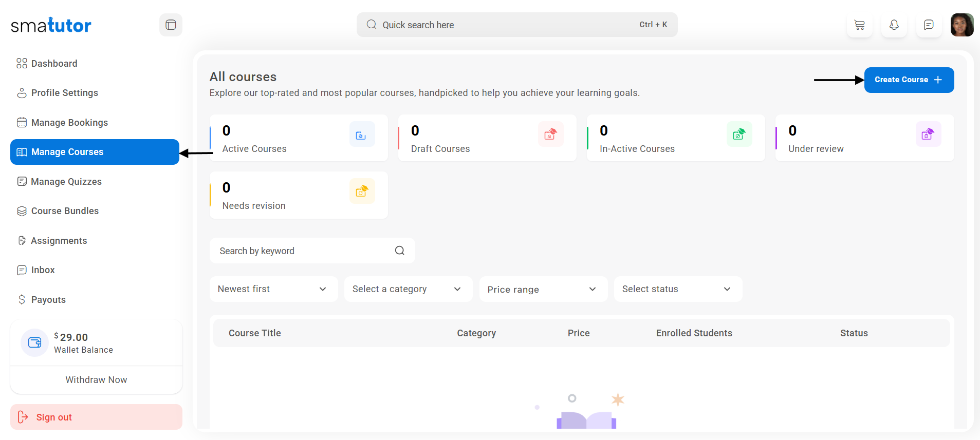980x440 pixels.
Task: Click Withdraw Now under wallet balance
Action: tap(96, 380)
